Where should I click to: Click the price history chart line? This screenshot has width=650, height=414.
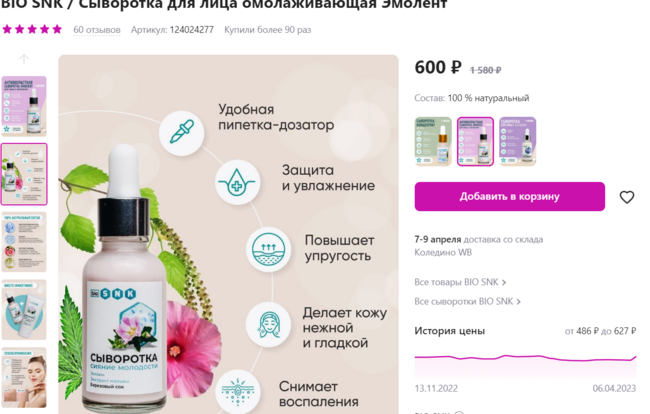pyautogui.click(x=525, y=358)
